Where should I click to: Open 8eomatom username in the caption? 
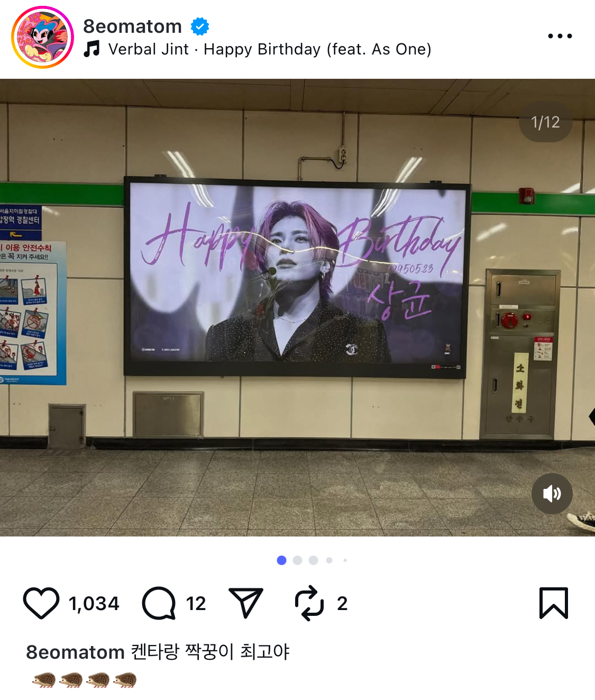tap(75, 652)
